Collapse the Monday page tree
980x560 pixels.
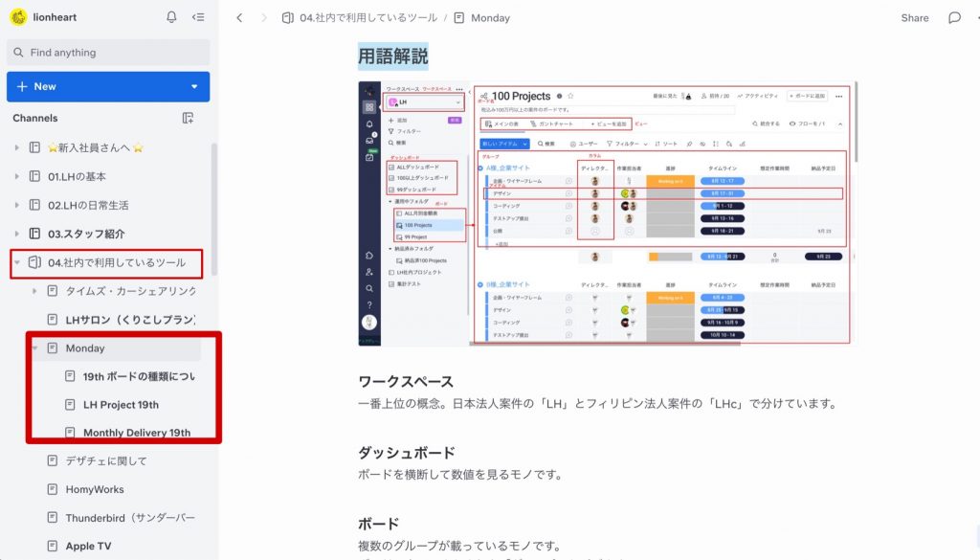(35, 348)
